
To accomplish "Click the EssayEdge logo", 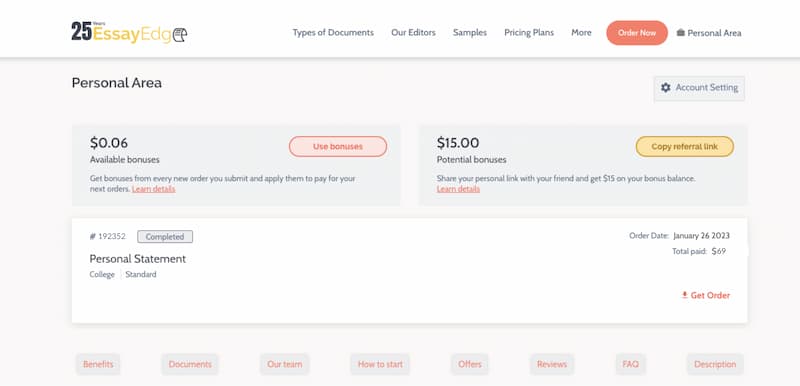I will [x=130, y=33].
